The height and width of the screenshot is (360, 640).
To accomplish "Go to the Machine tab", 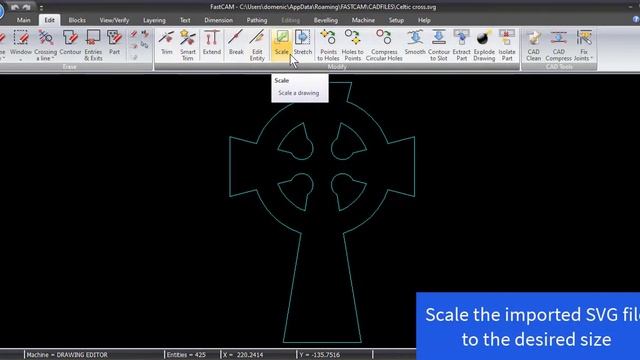I will tap(363, 20).
